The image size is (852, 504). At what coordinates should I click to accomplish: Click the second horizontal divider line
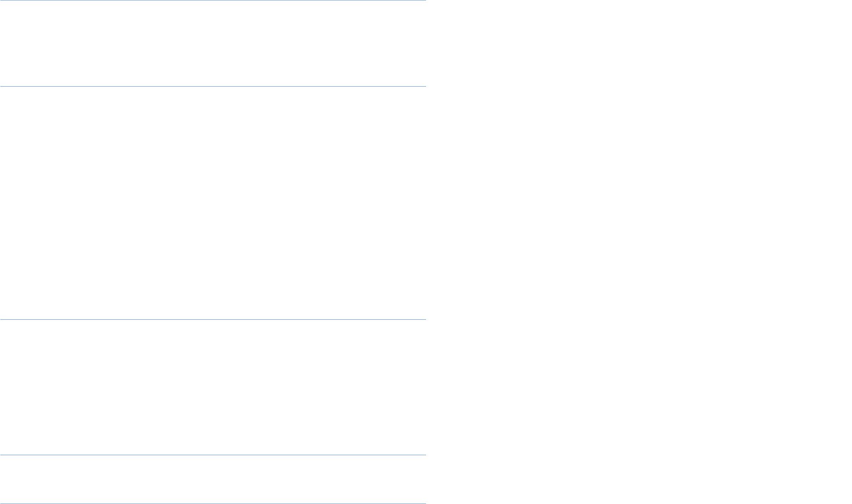[x=213, y=86]
